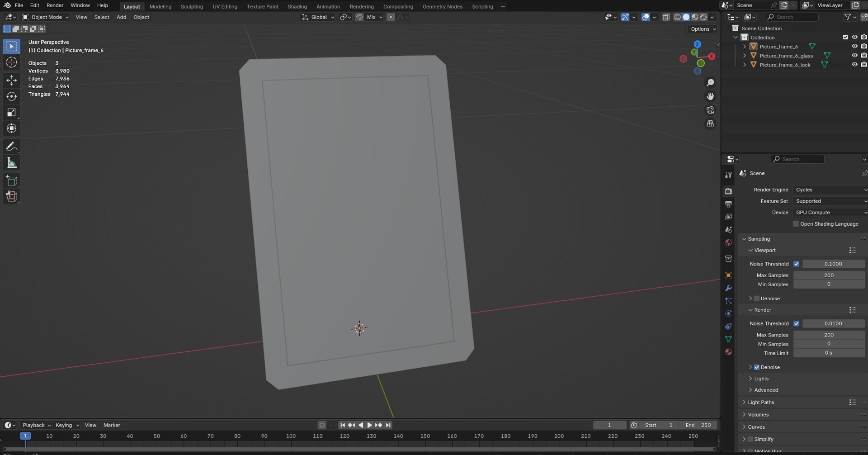Open the Material properties tab
868x455 pixels.
tap(728, 352)
